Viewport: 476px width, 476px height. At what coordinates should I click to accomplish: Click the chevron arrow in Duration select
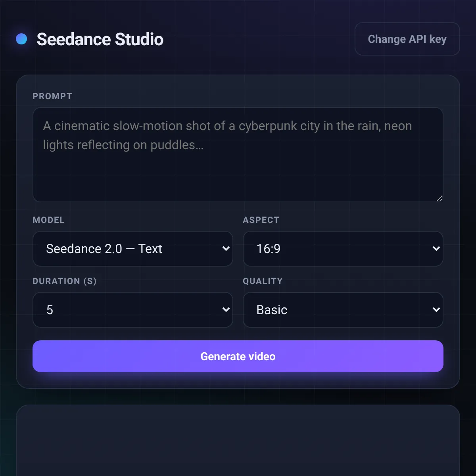click(226, 310)
